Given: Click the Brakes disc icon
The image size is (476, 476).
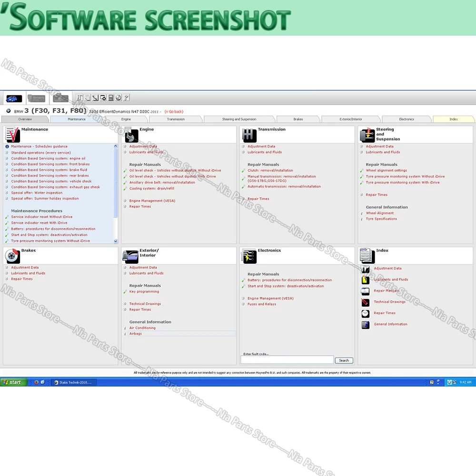Looking at the screenshot, I should tap(13, 256).
